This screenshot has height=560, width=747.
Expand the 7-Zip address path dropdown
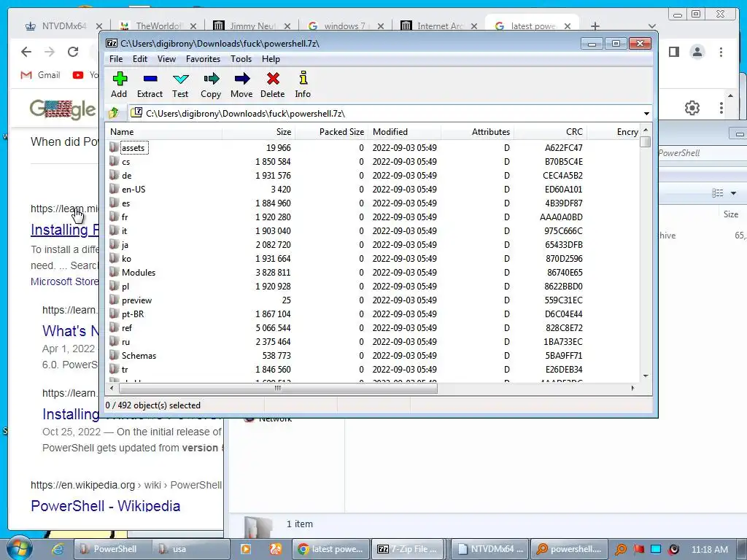coord(646,113)
